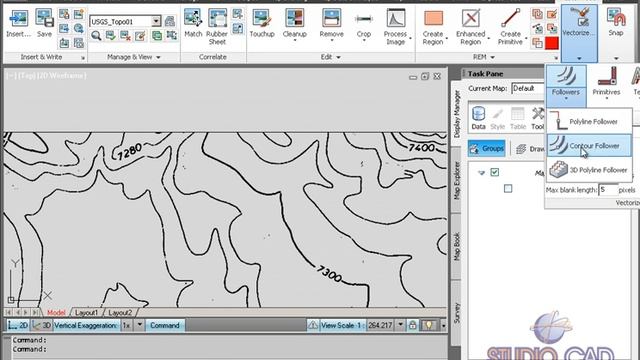Click the magnifier zoom-to-image icon
The height and width of the screenshot is (360, 640).
click(96, 36)
